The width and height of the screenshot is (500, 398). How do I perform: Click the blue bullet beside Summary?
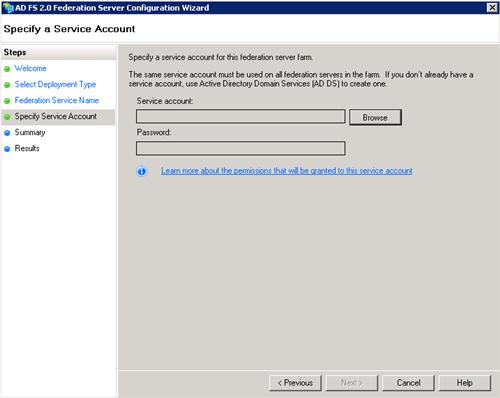[x=7, y=133]
